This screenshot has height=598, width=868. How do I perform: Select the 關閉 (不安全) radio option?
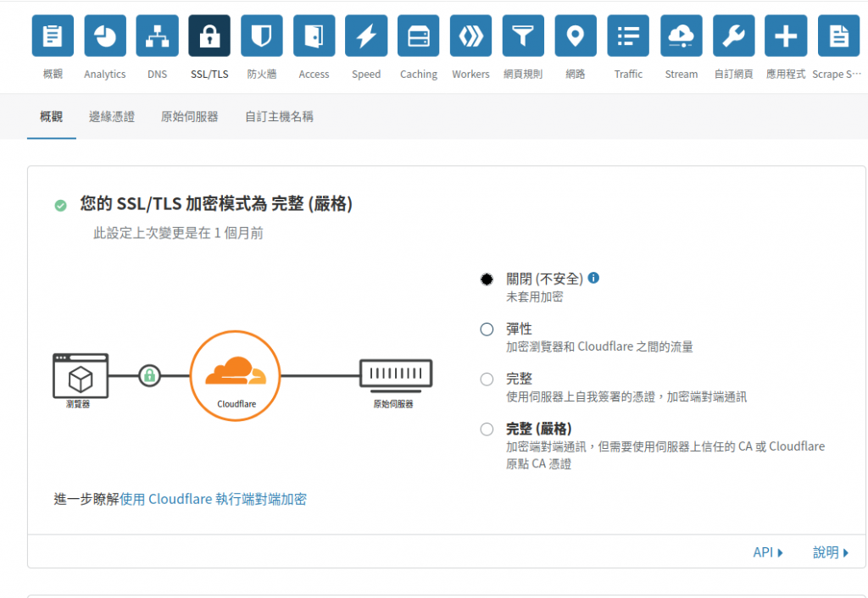point(487,280)
